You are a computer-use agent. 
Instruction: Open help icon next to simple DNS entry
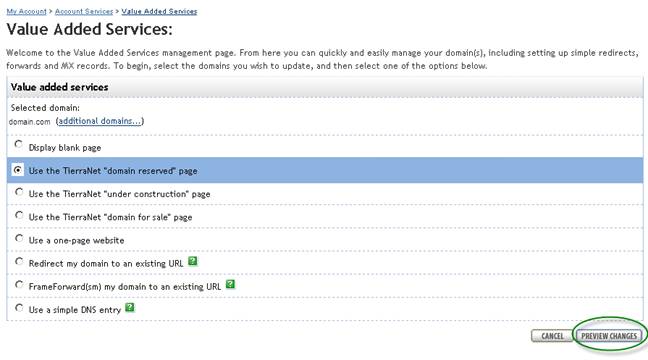130,308
